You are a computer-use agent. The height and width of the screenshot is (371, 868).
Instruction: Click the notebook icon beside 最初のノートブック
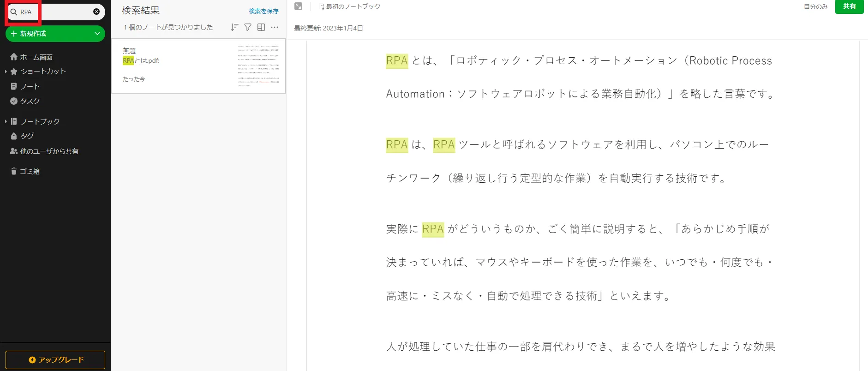pyautogui.click(x=321, y=6)
